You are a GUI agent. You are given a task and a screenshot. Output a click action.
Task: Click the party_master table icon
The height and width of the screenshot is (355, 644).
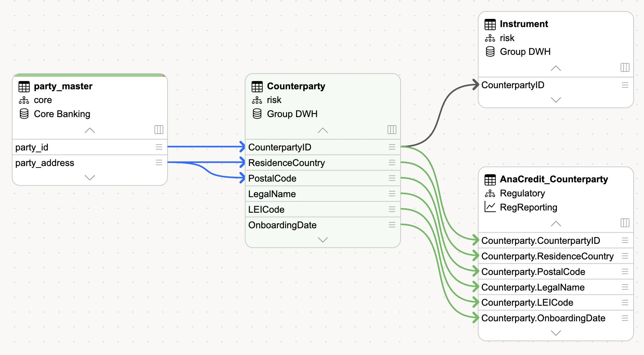coord(24,87)
